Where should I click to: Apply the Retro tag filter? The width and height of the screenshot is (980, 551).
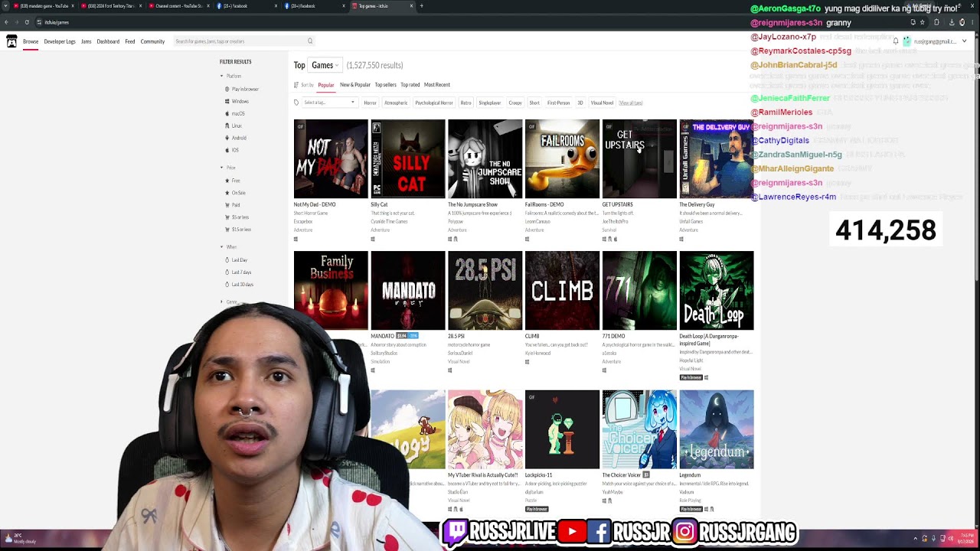click(x=466, y=103)
